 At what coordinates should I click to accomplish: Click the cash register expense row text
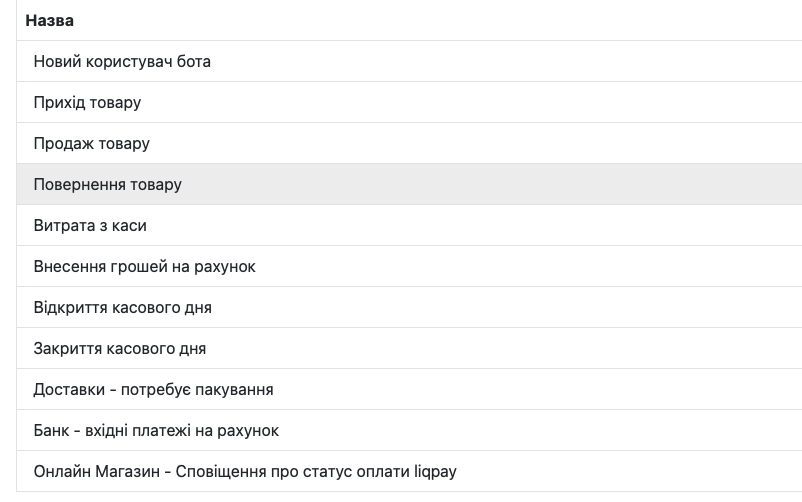pyautogui.click(x=90, y=226)
